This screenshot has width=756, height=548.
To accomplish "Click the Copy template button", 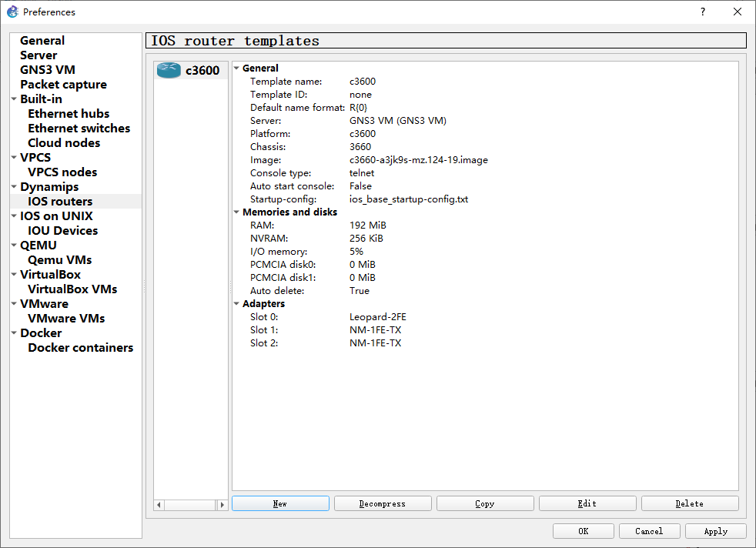I will [x=485, y=503].
